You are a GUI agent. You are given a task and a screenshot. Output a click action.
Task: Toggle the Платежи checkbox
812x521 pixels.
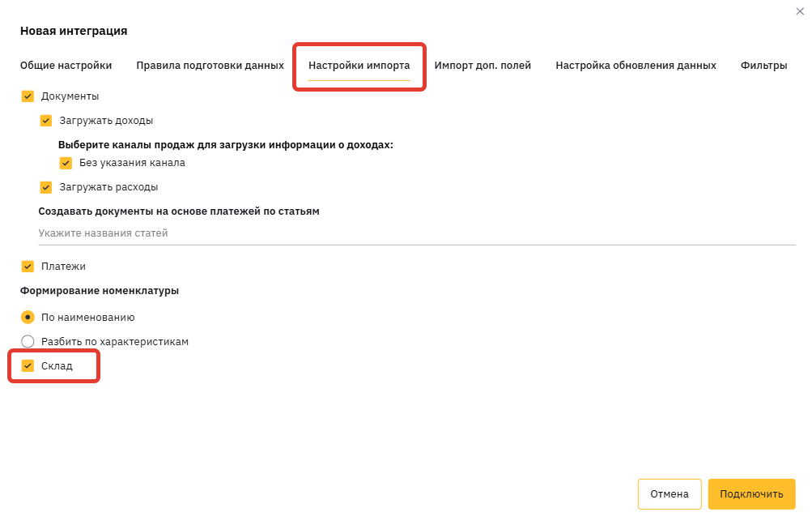pos(28,267)
